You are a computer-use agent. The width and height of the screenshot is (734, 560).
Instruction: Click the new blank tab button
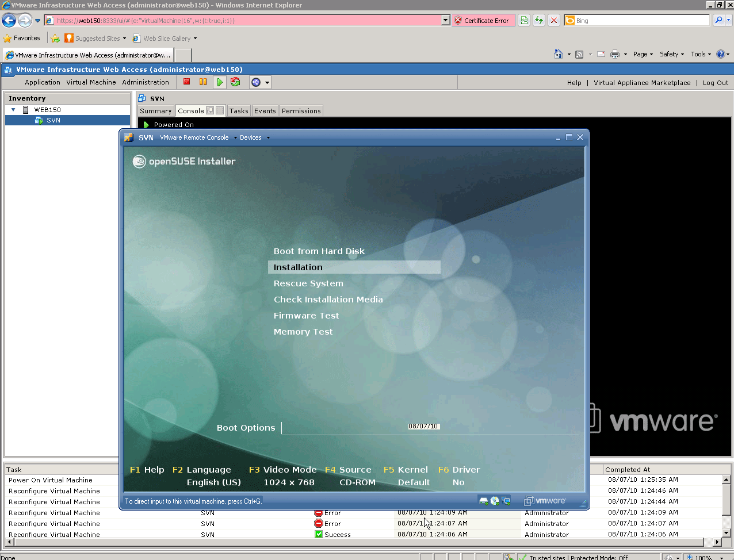pyautogui.click(x=183, y=55)
